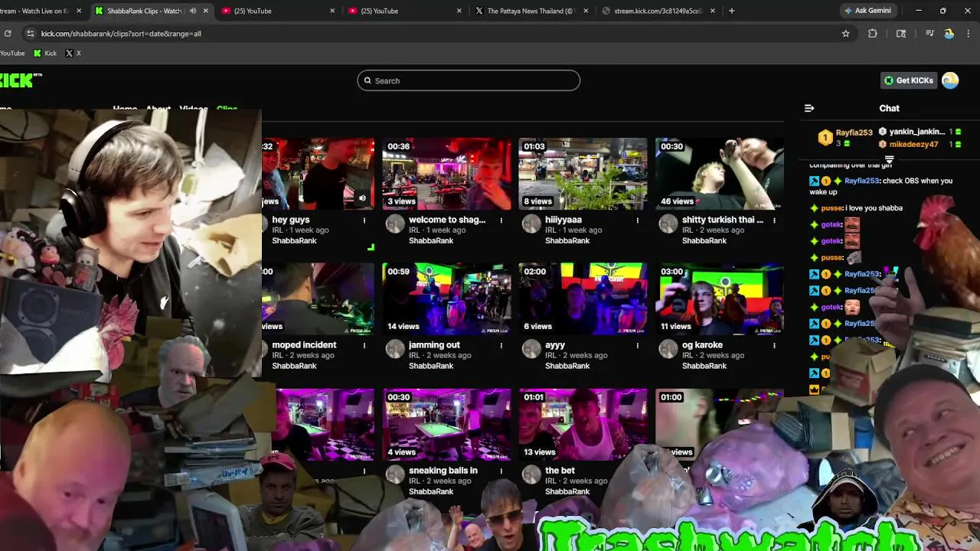The width and height of the screenshot is (980, 551).
Task: Click channel avatar beside 'sneaking balls in'
Action: pos(395,474)
